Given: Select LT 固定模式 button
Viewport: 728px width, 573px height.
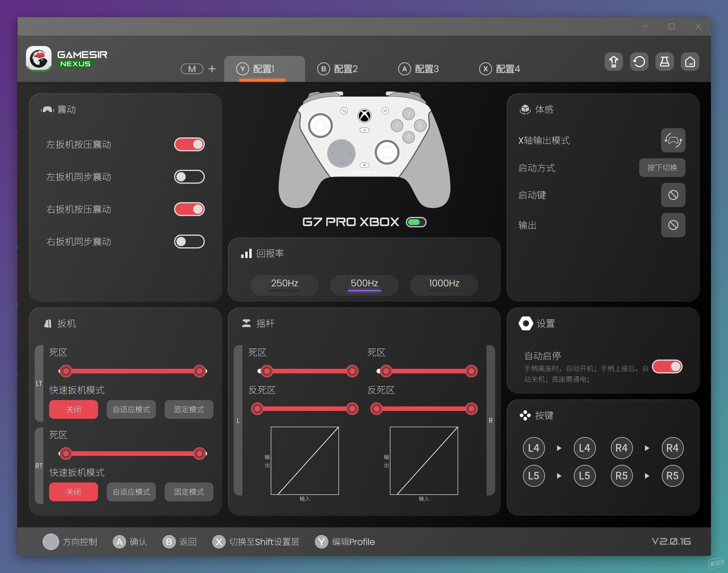Looking at the screenshot, I should pyautogui.click(x=189, y=409).
